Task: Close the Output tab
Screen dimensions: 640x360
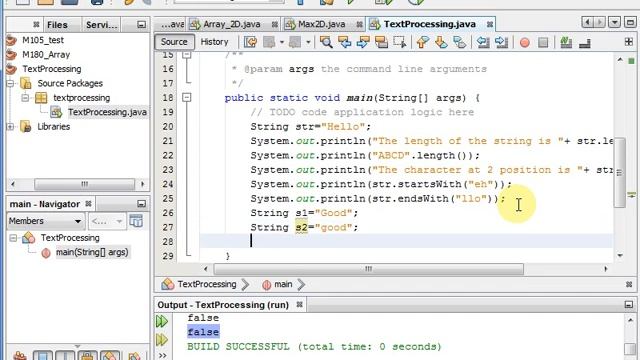Action: pyautogui.click(x=300, y=304)
